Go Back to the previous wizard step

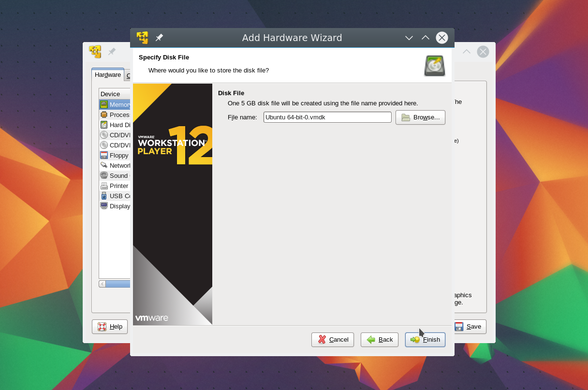point(380,340)
